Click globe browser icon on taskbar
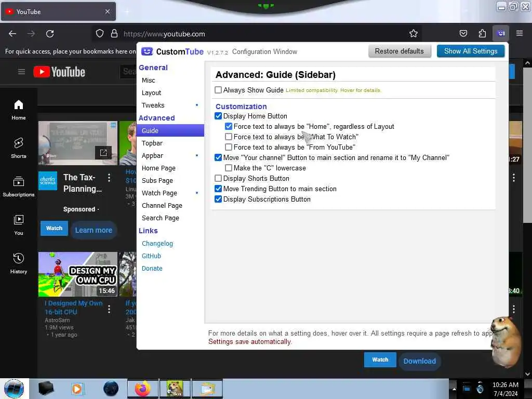Screen dimensions: 532x399 111,389
